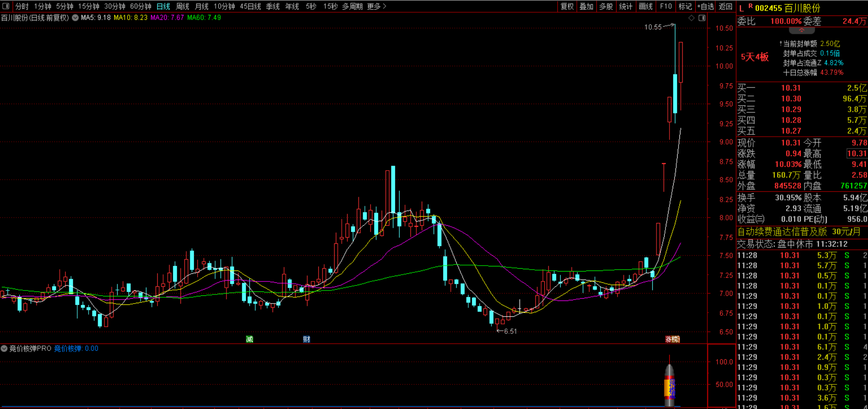Click the 多股 multi-stock button
This screenshot has height=409, width=868.
point(606,6)
